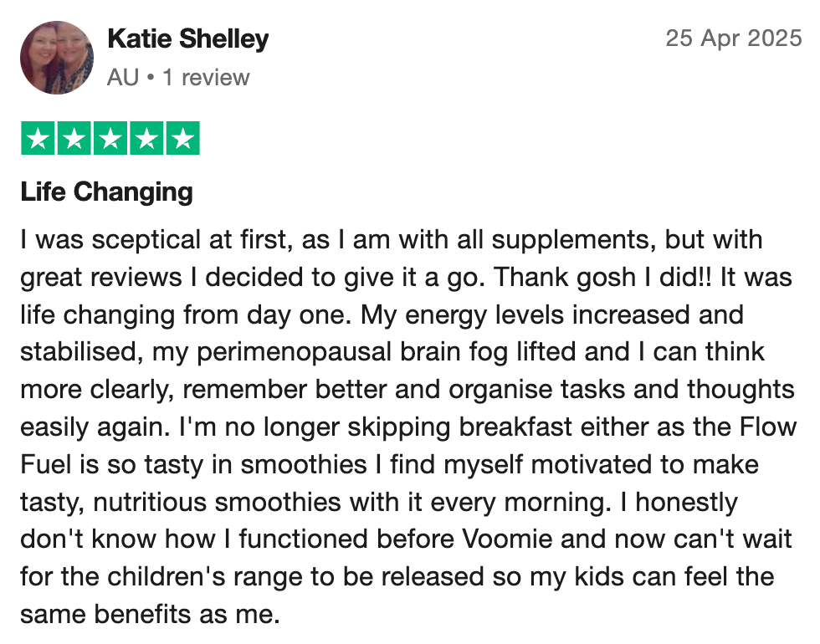
Task: Open Katie Shelley's profile avatar photo
Action: pos(57,58)
